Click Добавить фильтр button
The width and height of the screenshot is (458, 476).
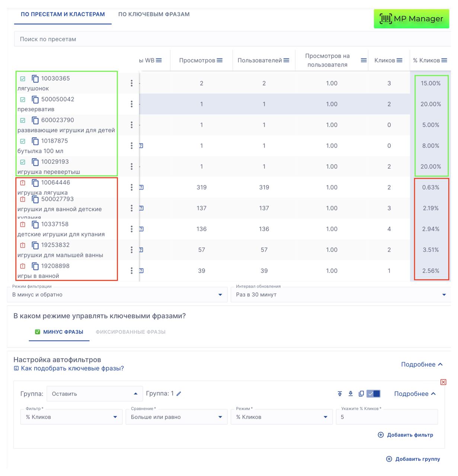click(x=406, y=435)
